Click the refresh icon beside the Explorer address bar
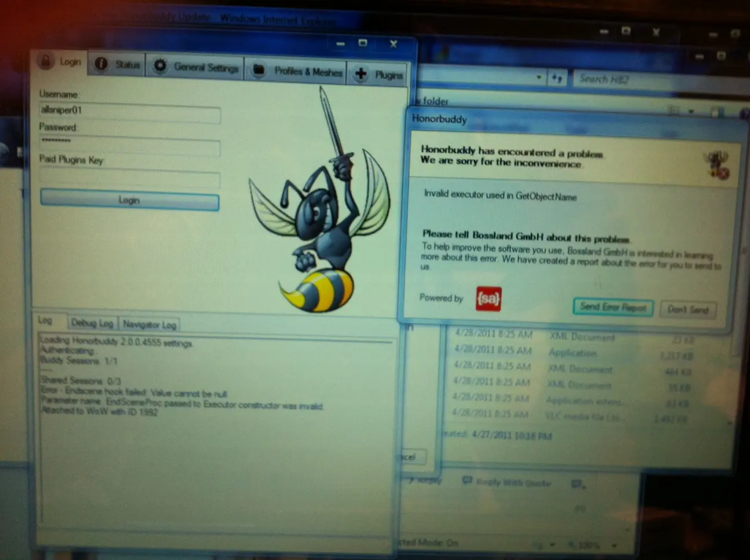750x560 pixels. tap(557, 78)
